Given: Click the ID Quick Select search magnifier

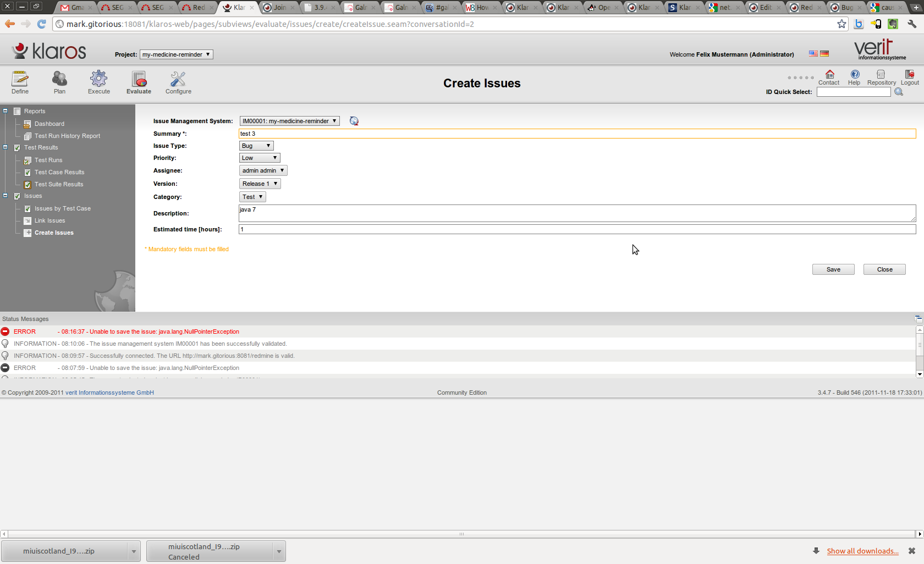Looking at the screenshot, I should 899,92.
